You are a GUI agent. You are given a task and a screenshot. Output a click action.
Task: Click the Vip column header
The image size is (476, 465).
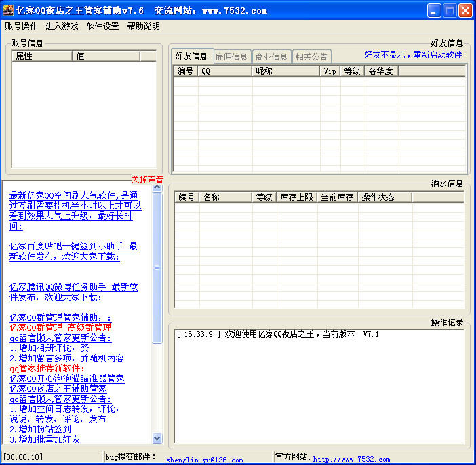pos(330,71)
